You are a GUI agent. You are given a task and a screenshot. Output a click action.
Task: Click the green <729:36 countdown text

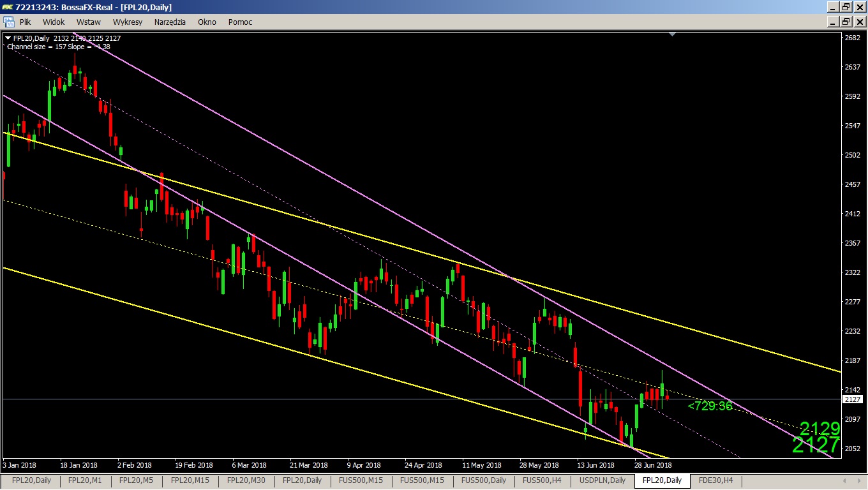coord(710,406)
